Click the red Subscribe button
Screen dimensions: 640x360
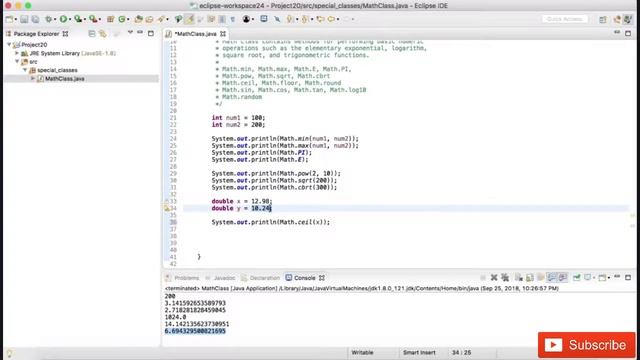click(x=587, y=345)
